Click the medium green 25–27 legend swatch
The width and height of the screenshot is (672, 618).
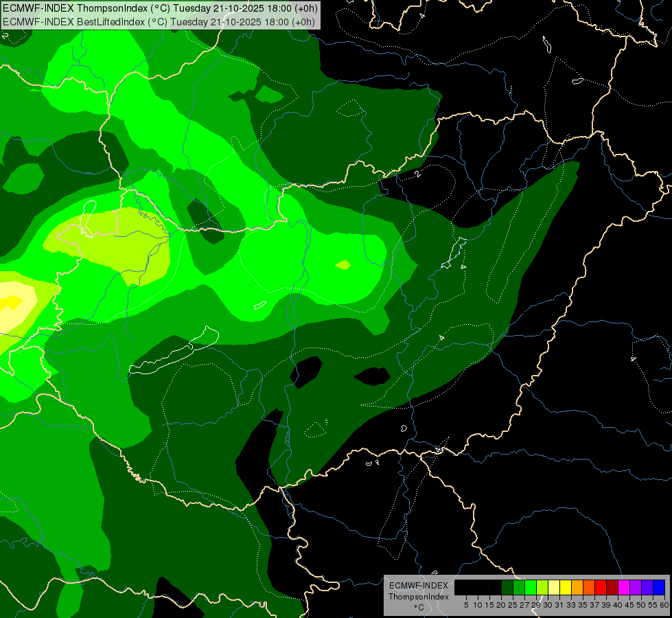click(x=519, y=587)
